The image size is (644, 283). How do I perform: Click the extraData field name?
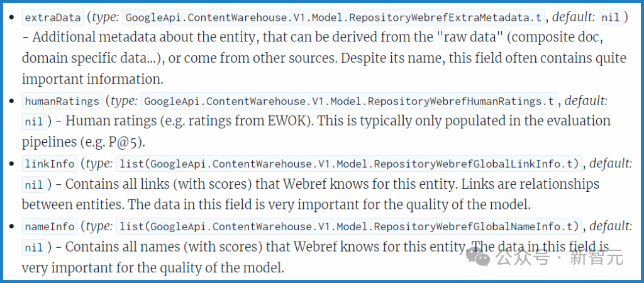(x=52, y=18)
